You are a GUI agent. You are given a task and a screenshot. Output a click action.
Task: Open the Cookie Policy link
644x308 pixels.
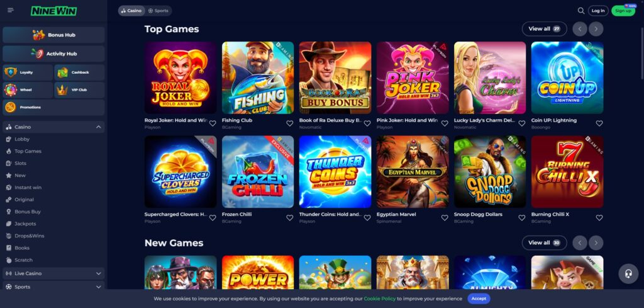point(379,299)
